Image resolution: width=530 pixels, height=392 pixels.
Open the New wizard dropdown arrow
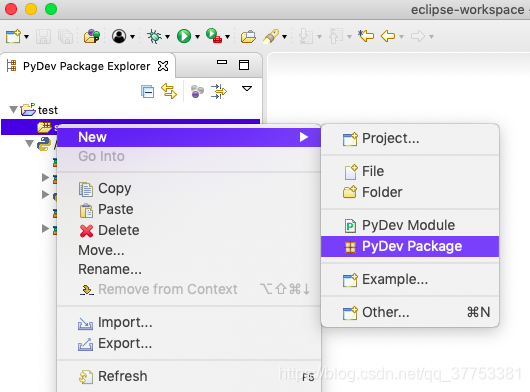tap(26, 36)
